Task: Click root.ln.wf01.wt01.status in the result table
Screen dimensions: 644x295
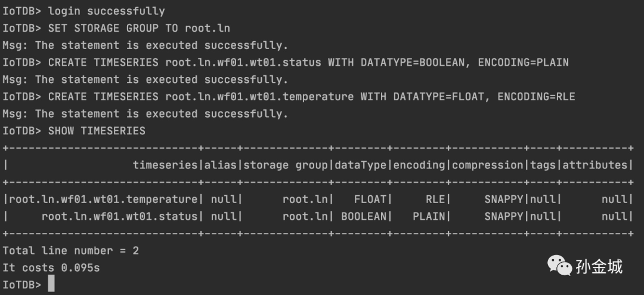Action: 119,216
